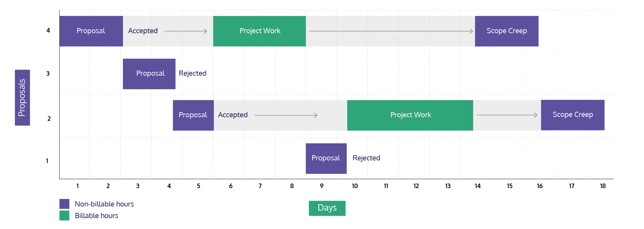Click the Proposal bar in row 1
Screen dimensions: 644x229
[x=326, y=158]
